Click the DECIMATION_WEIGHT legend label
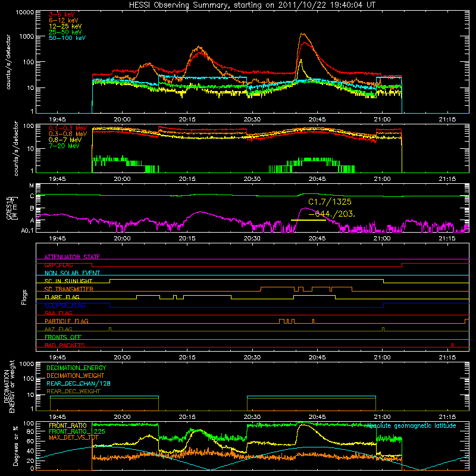The image size is (476, 476). pyautogui.click(x=76, y=375)
